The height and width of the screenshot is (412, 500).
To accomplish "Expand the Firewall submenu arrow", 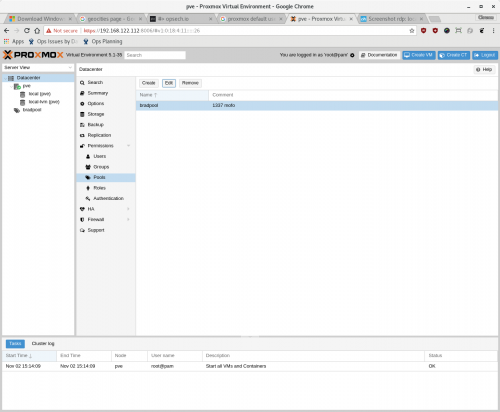I will (x=128, y=219).
